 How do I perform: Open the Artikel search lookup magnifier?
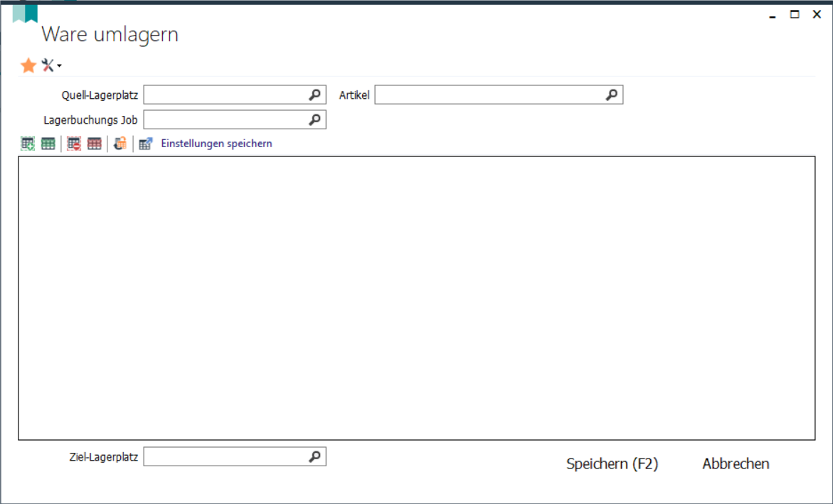[612, 95]
